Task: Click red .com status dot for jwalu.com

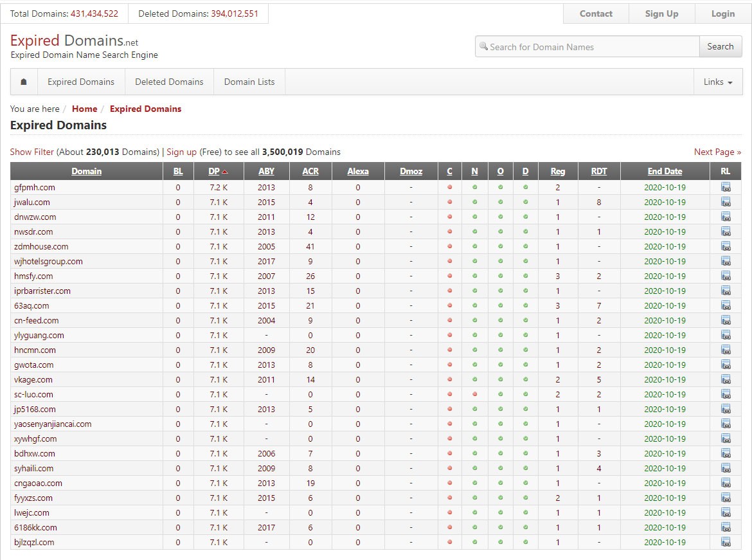Action: 449,203
